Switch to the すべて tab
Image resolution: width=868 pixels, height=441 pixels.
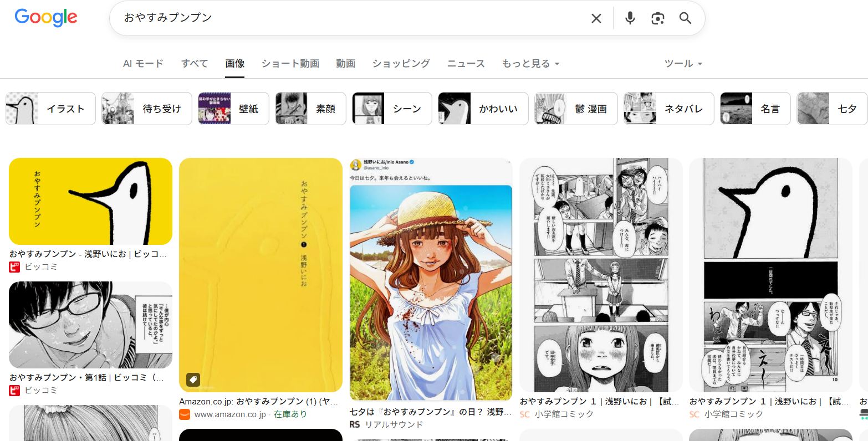(195, 64)
